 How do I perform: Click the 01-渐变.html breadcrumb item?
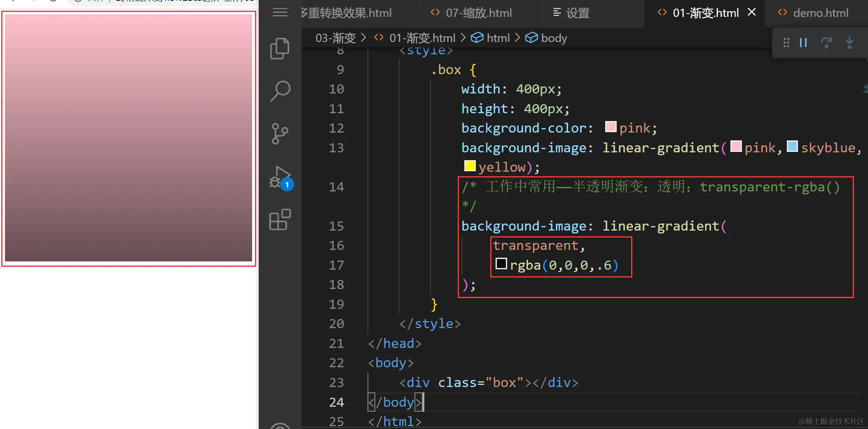pos(414,38)
